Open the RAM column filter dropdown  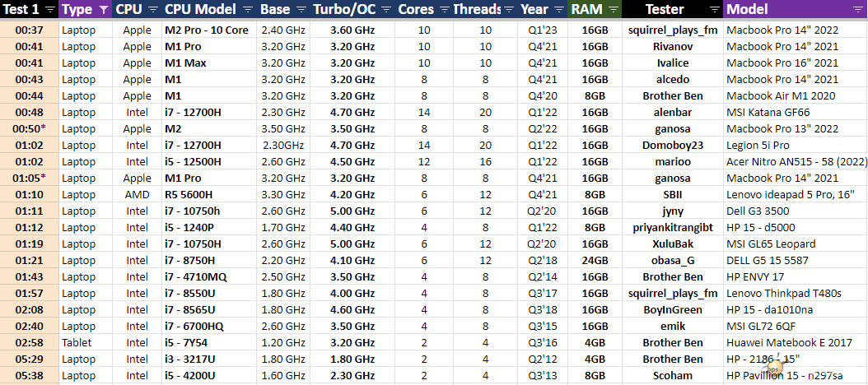(613, 9)
